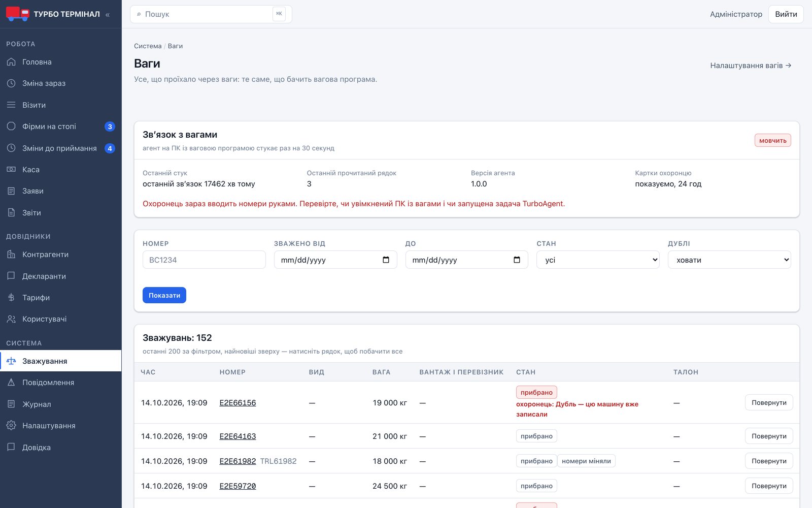Screen dimensions: 812x508
Task: Click Повернути for row E2E64163
Action: [769, 436]
